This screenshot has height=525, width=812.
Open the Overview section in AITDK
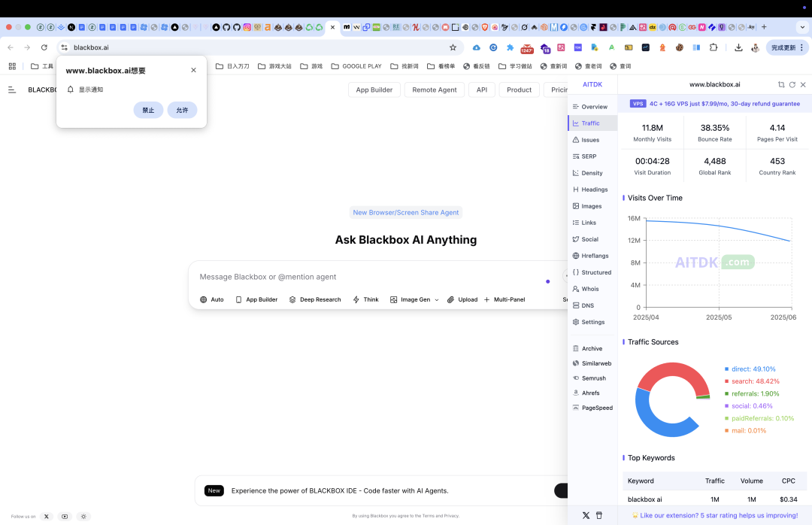coord(590,107)
